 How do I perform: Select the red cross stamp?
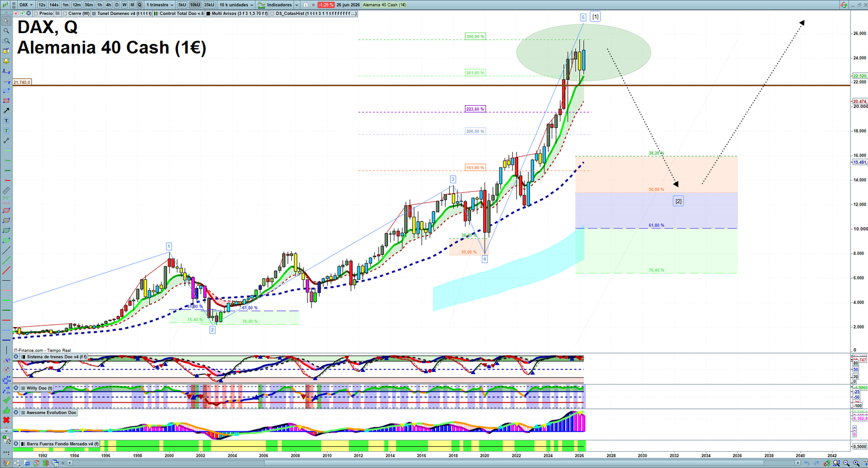tap(7, 420)
